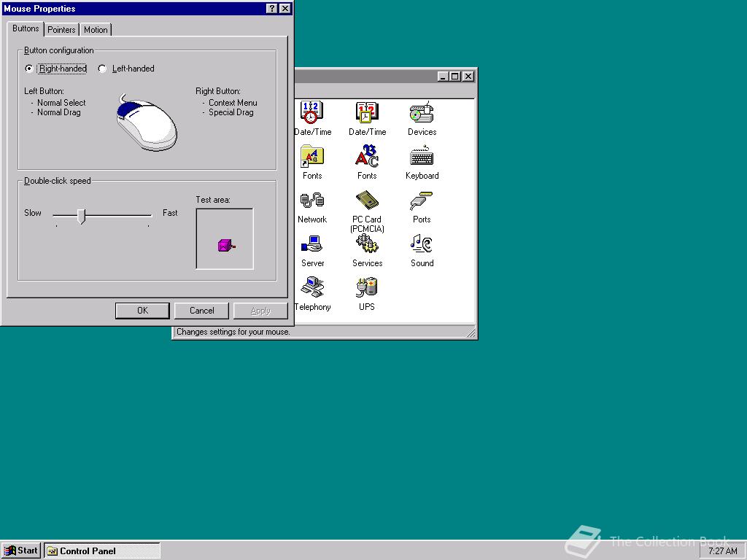
Task: Click the "Test area:" label
Action: (213, 200)
